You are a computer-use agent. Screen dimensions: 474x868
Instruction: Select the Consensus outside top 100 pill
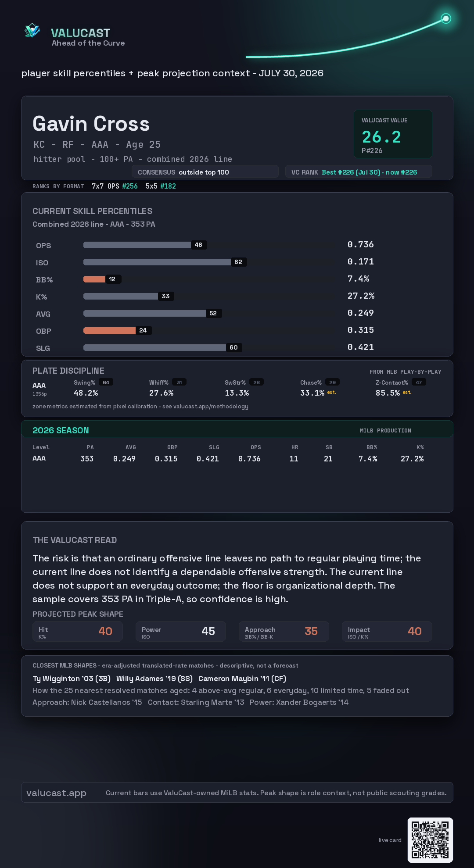[x=205, y=172]
